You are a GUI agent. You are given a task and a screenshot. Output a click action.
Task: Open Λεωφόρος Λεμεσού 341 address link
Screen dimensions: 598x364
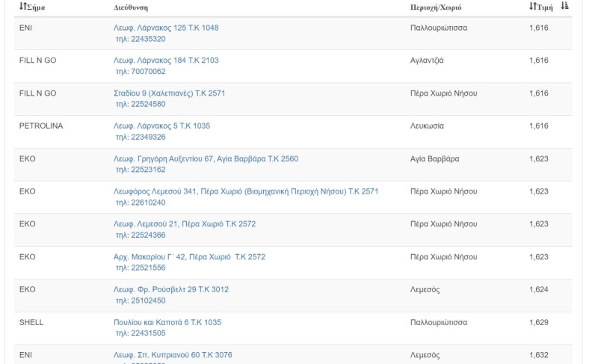[x=246, y=191]
